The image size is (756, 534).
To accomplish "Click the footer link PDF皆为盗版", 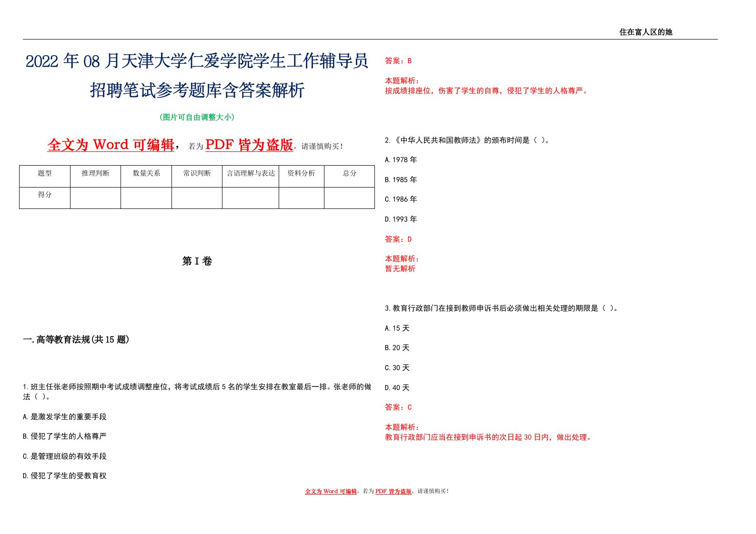I will 393,491.
